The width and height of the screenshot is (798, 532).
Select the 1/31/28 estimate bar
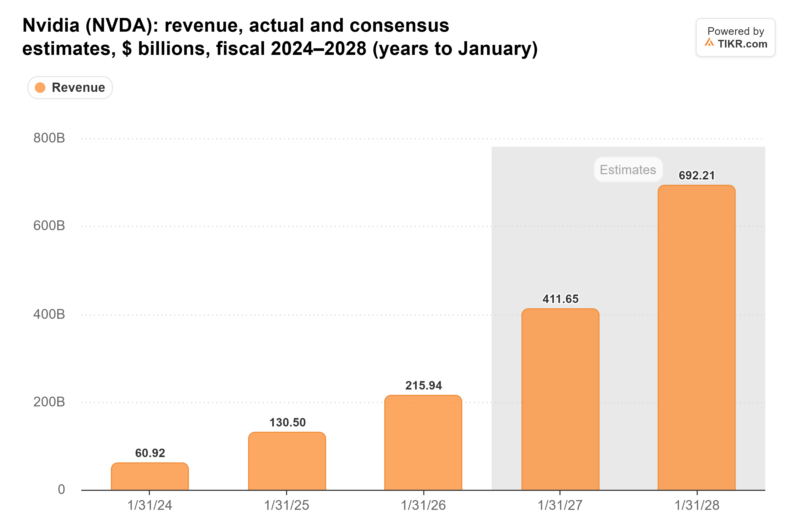(697, 338)
